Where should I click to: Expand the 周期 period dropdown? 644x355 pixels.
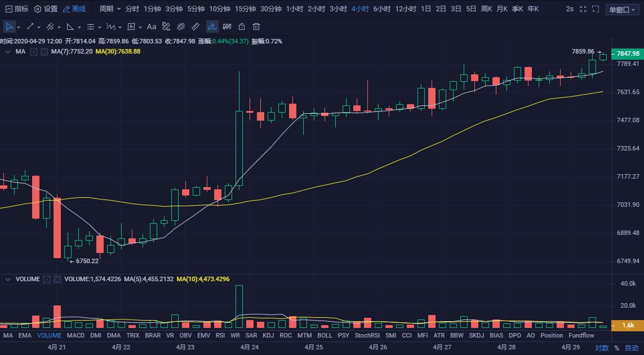click(x=110, y=9)
